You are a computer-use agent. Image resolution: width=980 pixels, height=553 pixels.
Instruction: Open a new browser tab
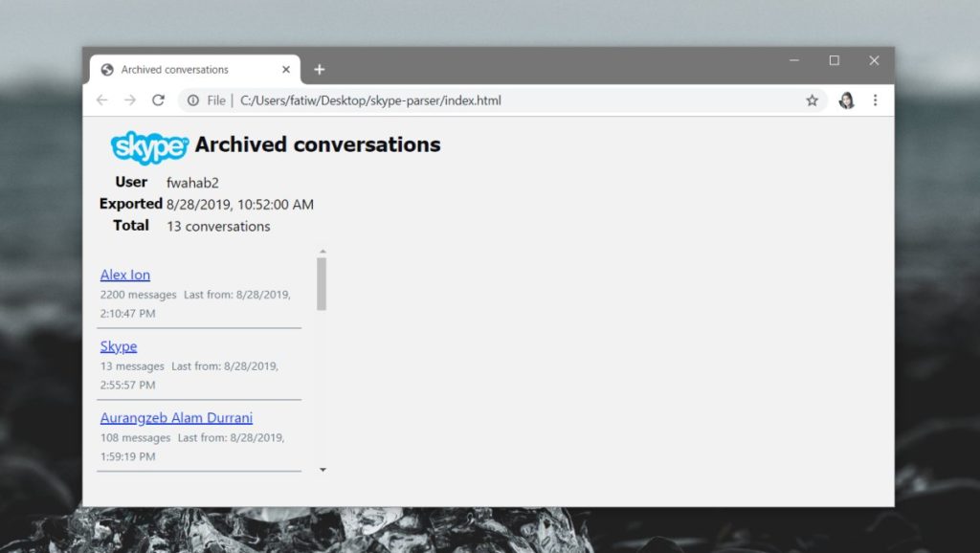tap(319, 69)
